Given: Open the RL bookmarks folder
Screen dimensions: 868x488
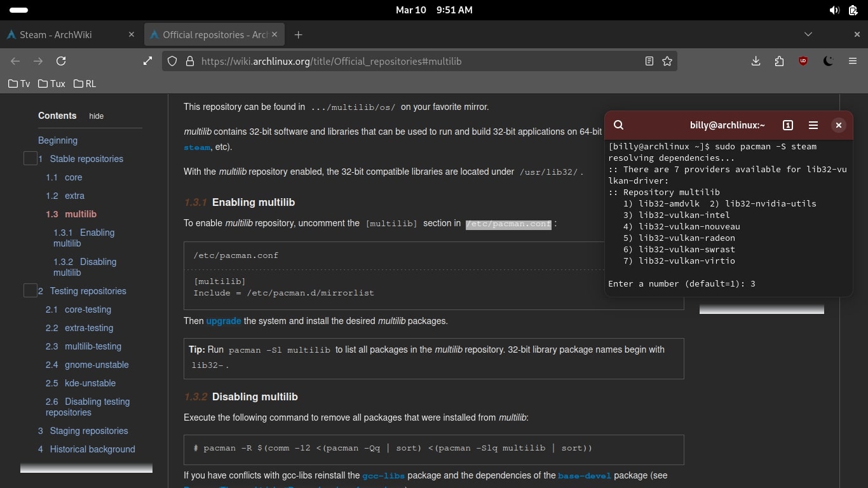Looking at the screenshot, I should click(x=85, y=83).
